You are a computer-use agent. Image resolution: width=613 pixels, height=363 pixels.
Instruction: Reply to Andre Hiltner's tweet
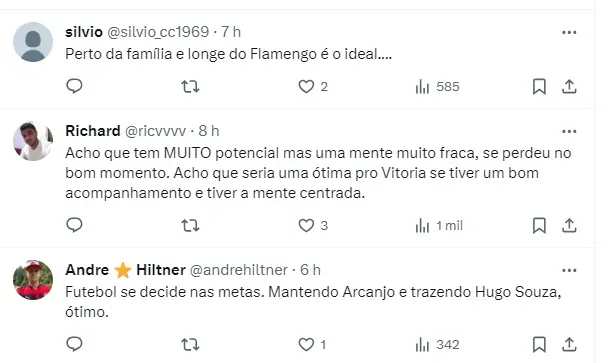click(x=74, y=344)
